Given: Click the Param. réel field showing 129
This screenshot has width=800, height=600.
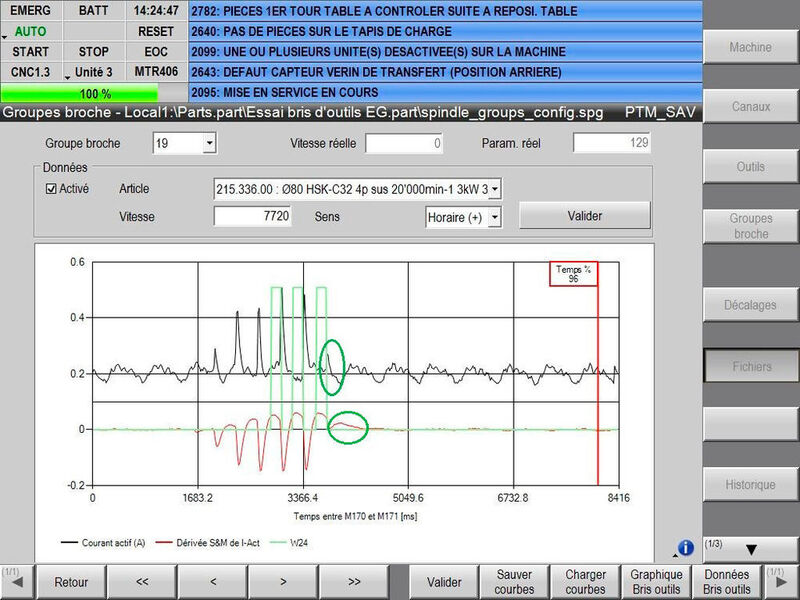Looking at the screenshot, I should (612, 143).
